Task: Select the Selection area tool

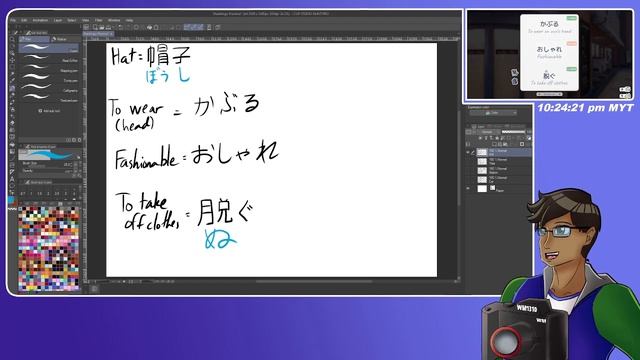Action: click(x=12, y=67)
